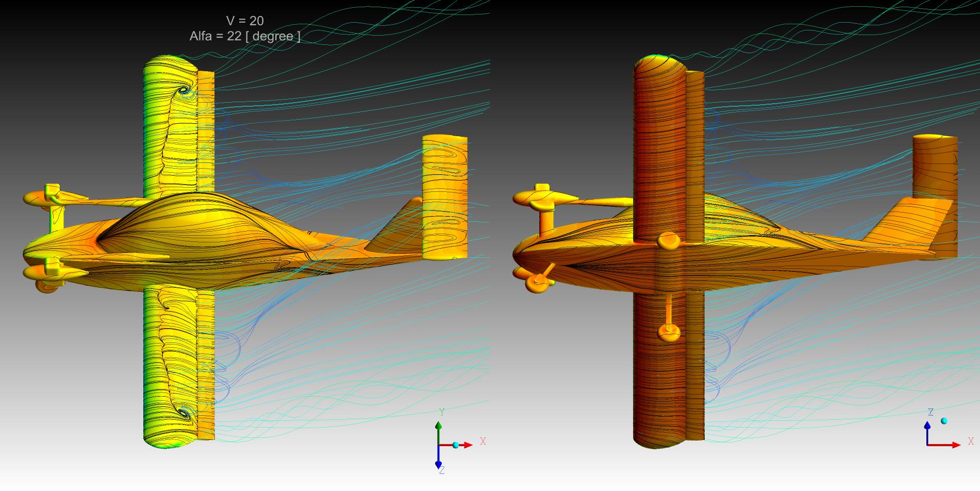Click the horizontal tail in the left view
980x491 pixels.
click(444, 196)
